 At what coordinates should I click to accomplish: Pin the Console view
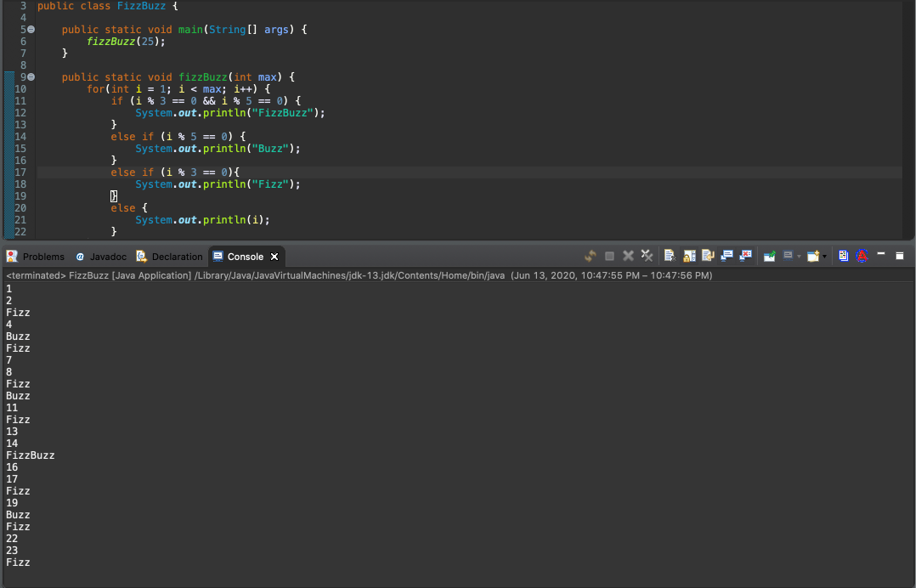pos(767,256)
